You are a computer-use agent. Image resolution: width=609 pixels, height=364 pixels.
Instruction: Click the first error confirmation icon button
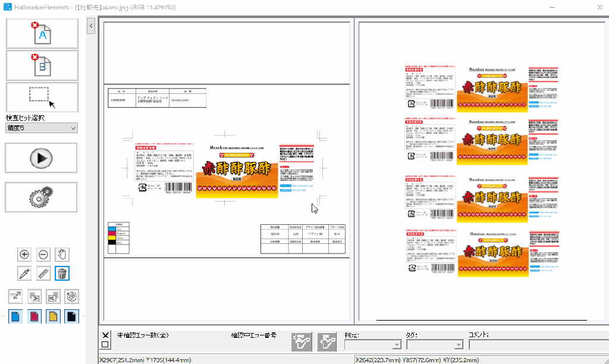(x=302, y=342)
